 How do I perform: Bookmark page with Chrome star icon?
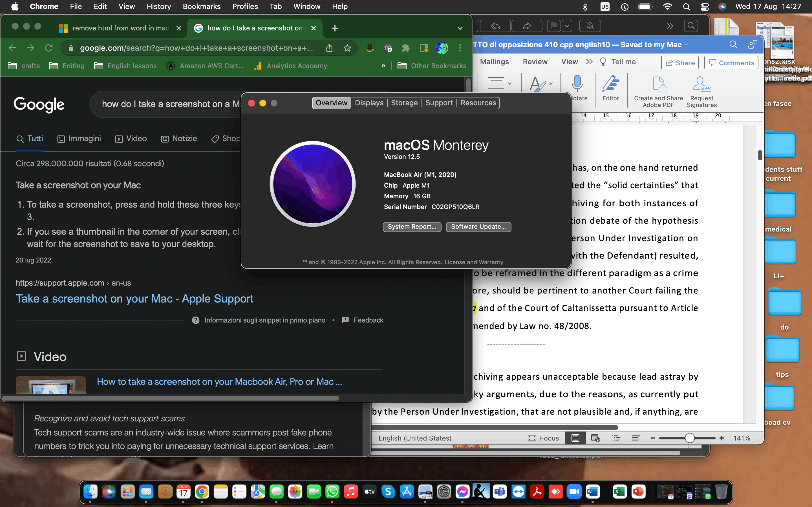347,48
